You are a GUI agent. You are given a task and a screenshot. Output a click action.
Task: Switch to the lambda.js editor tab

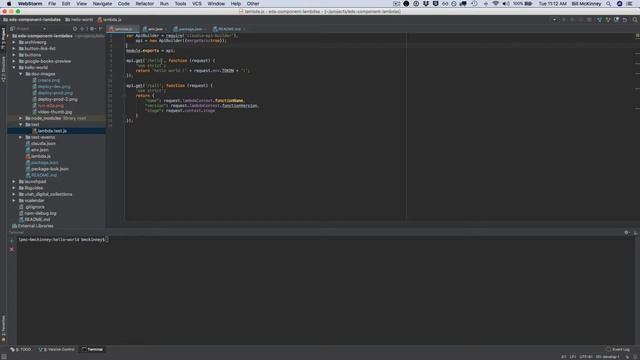pos(123,29)
